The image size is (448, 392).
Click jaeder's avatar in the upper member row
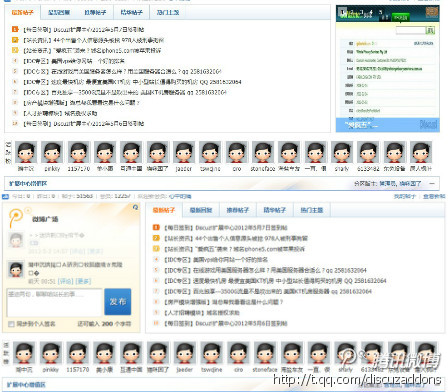pos(184,152)
